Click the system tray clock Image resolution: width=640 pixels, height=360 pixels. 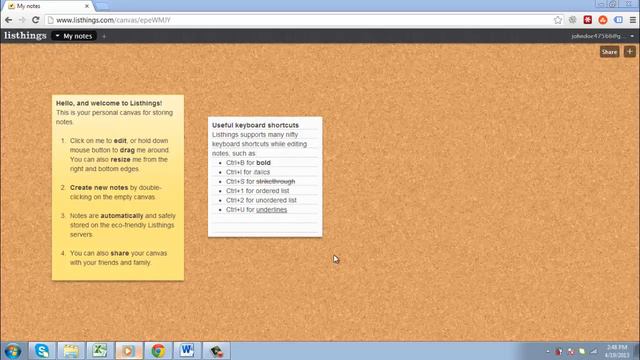pyautogui.click(x=616, y=351)
